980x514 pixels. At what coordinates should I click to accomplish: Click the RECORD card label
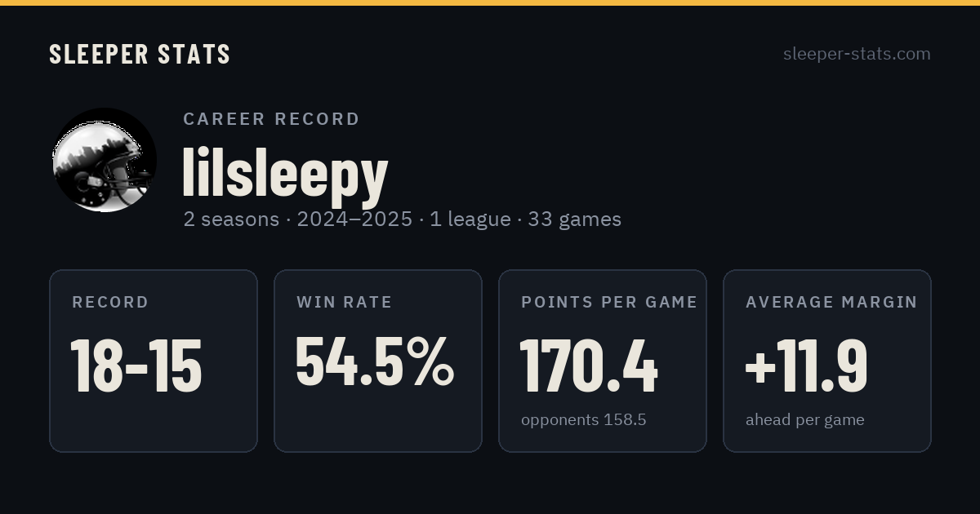click(110, 303)
